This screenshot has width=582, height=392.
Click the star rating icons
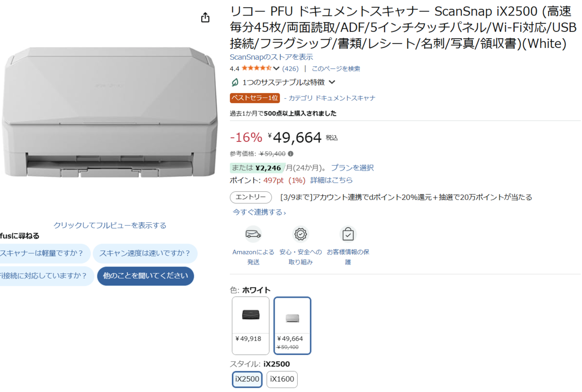(256, 68)
